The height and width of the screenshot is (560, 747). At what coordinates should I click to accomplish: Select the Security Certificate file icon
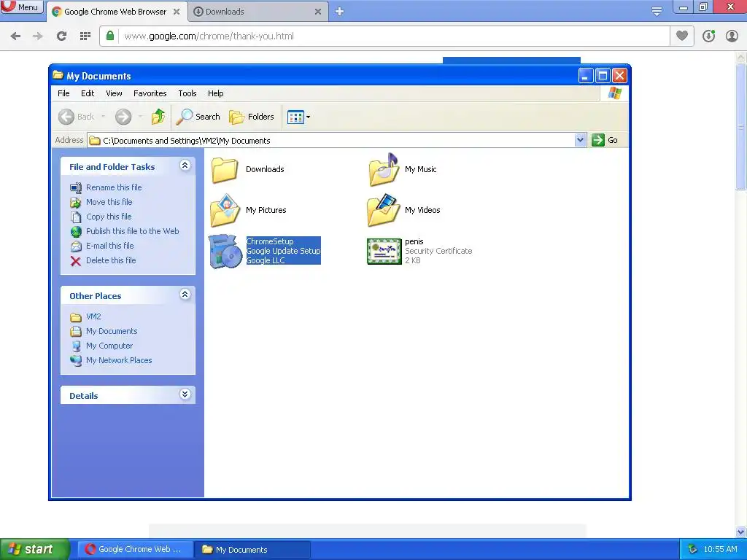click(x=384, y=252)
